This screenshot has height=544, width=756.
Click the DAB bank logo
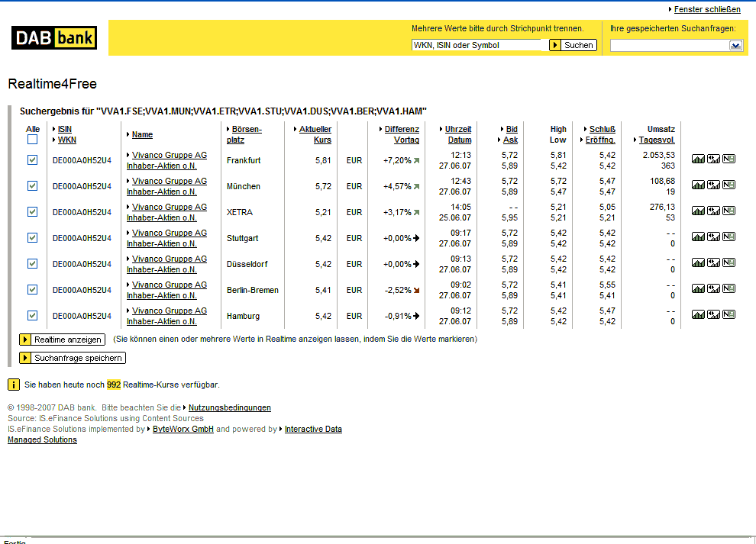point(54,37)
